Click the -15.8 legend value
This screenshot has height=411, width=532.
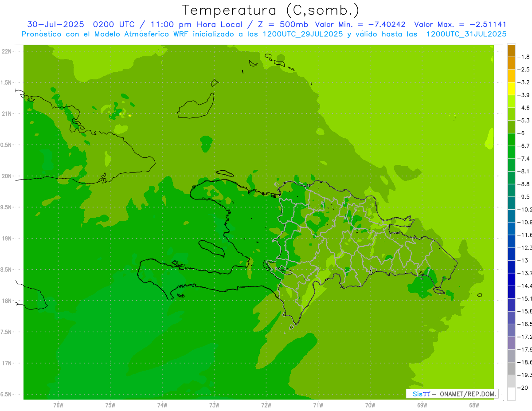[x=525, y=311]
